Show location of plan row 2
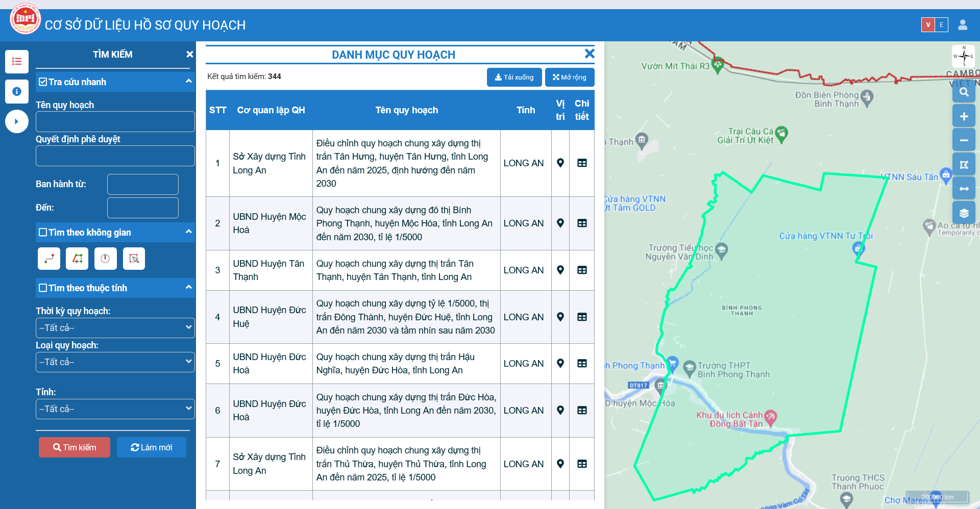This screenshot has width=980, height=509. [560, 223]
